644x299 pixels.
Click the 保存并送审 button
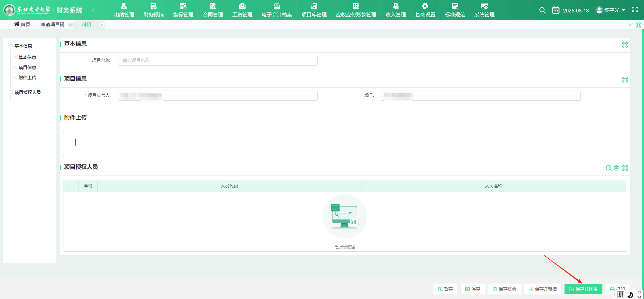[583, 289]
